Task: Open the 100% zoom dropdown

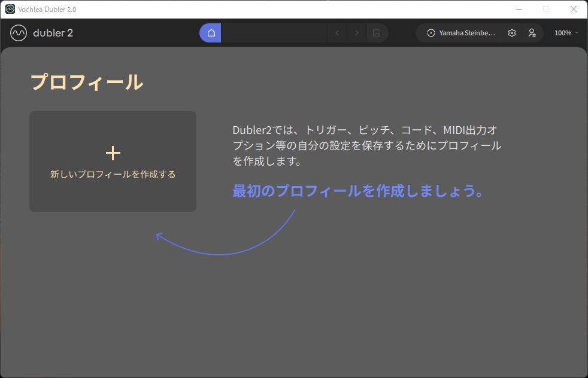Action: [566, 33]
